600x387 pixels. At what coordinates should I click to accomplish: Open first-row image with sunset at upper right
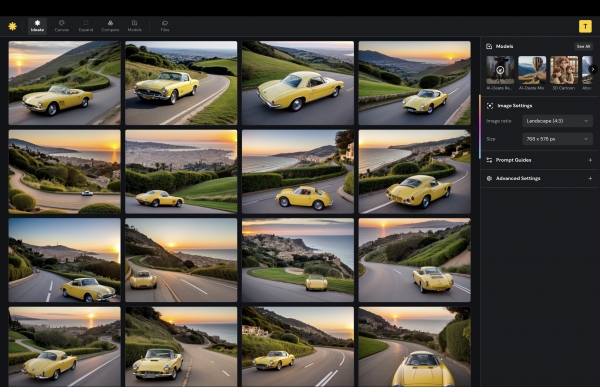414,83
